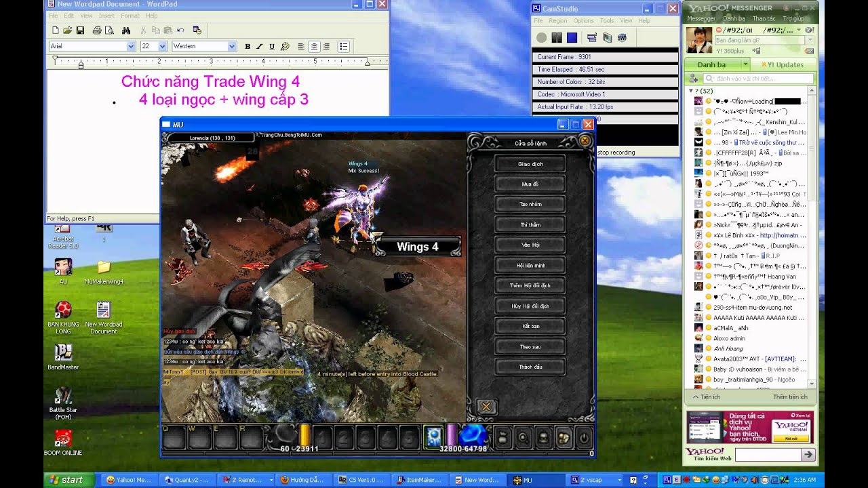This screenshot has height=488, width=868.
Task: Click the power/exit icon in MU bottom bar
Action: [583, 439]
